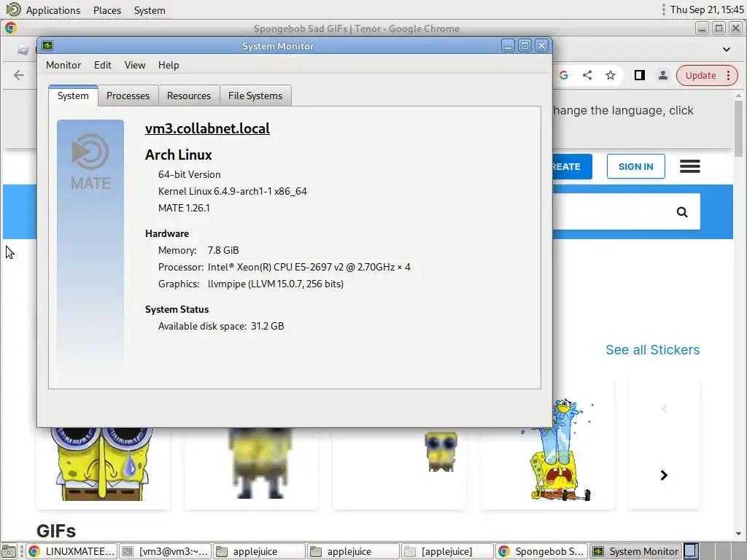Viewport: 747px width, 560px height.
Task: Open the See all Stickers link
Action: tap(652, 350)
